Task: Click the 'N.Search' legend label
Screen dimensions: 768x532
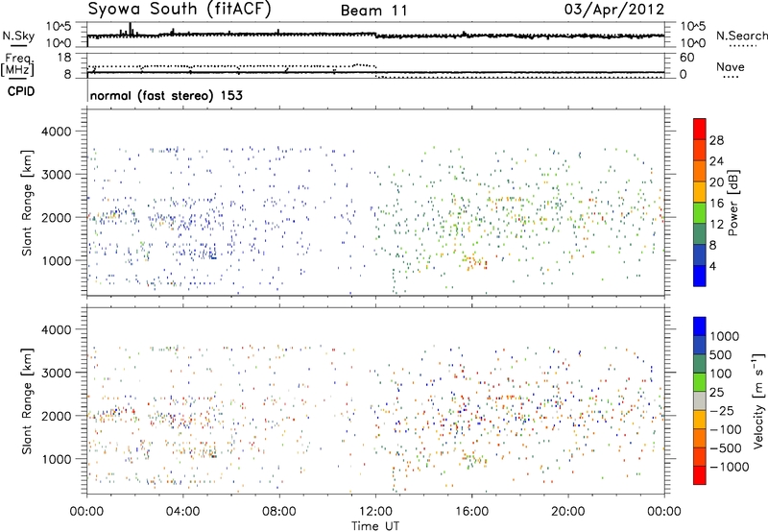Action: (742, 36)
